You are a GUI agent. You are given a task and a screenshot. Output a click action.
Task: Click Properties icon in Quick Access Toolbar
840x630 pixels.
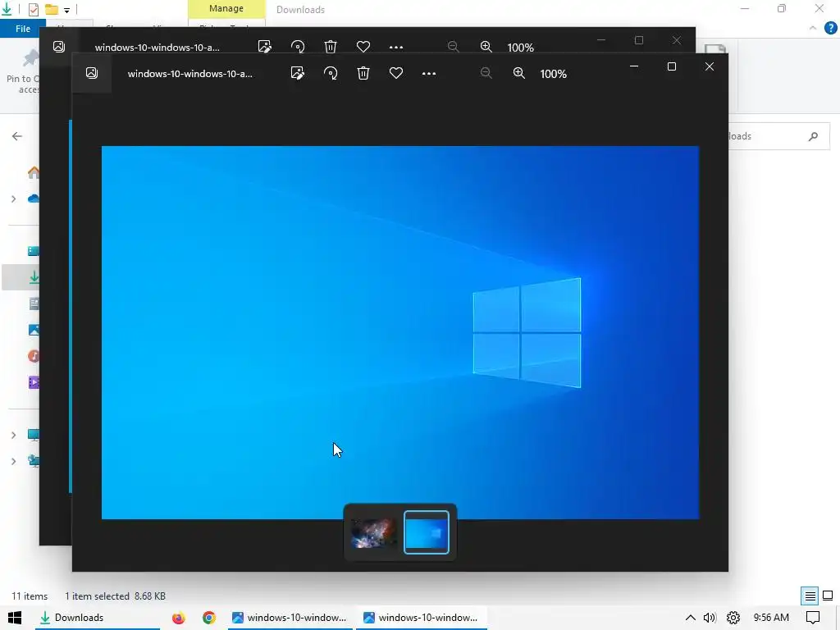coord(33,10)
